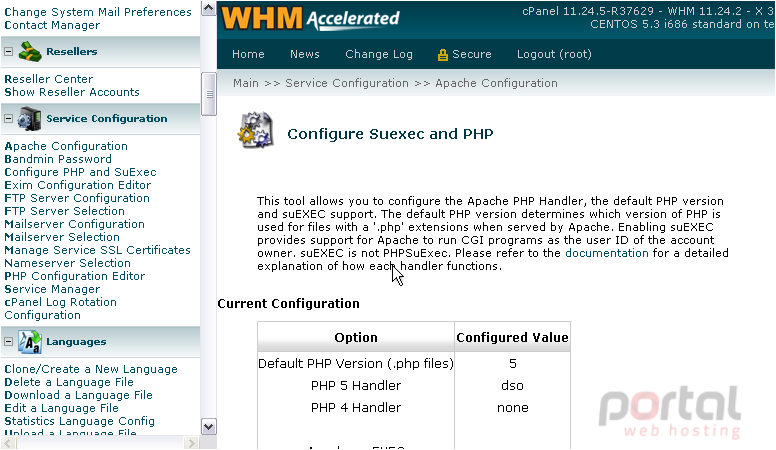Click the Service Configuration server gear icon
The height and width of the screenshot is (450, 776).
tap(29, 119)
